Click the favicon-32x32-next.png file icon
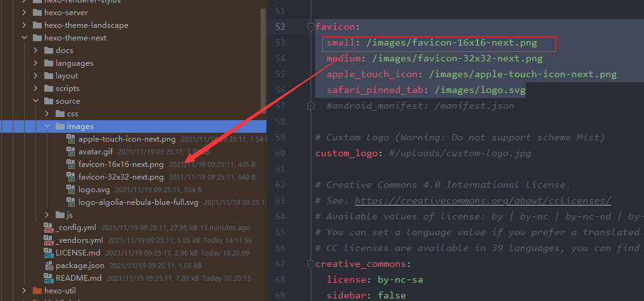This screenshot has height=301, width=644. 72,177
